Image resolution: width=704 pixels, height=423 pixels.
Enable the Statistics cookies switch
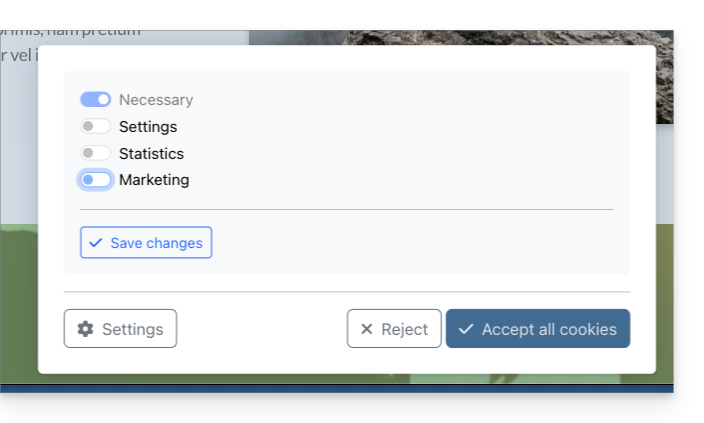(x=96, y=154)
